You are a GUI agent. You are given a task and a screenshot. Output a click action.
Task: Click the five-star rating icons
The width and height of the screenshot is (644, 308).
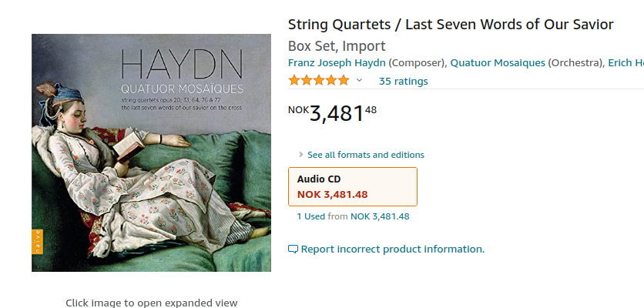318,81
